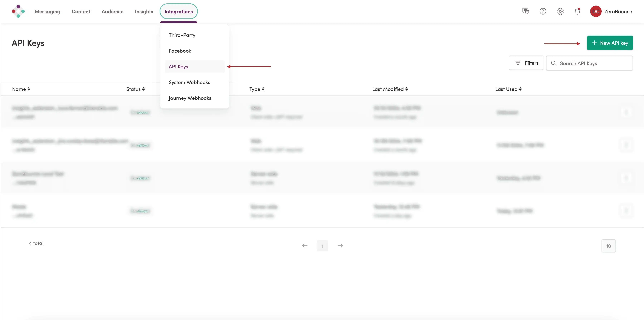Open the actions icon on the first API key row
Screen dimensions: 644x320
pyautogui.click(x=626, y=112)
